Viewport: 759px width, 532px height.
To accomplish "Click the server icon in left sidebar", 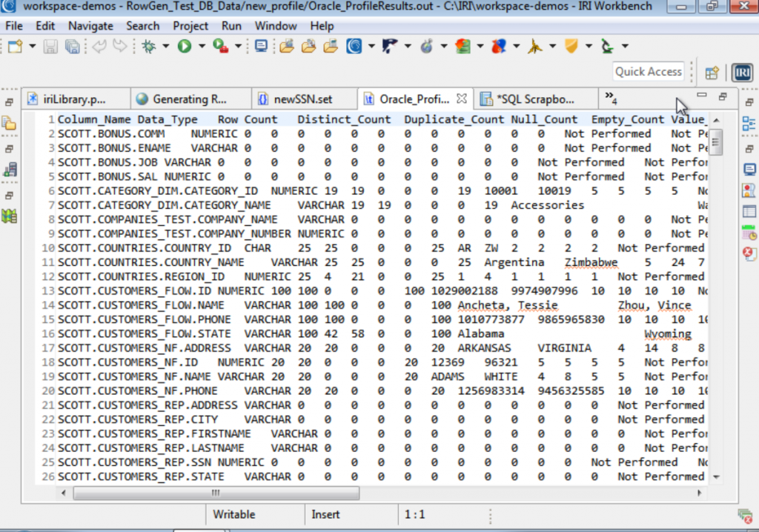I will pyautogui.click(x=10, y=170).
